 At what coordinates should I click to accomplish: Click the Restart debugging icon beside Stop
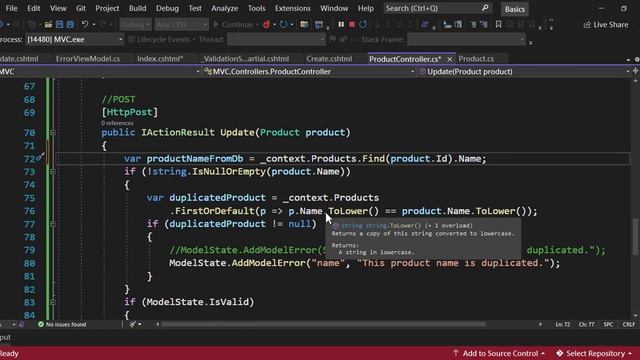tap(363, 24)
